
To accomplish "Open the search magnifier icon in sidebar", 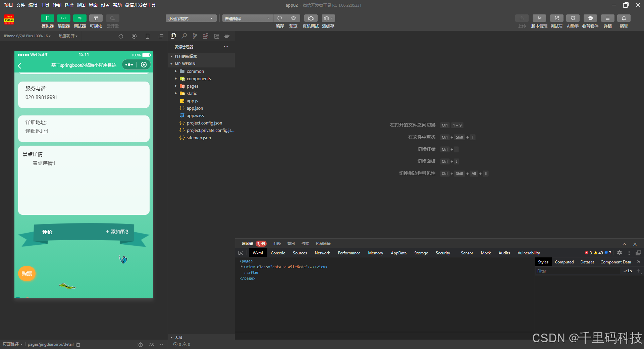I will (x=184, y=36).
